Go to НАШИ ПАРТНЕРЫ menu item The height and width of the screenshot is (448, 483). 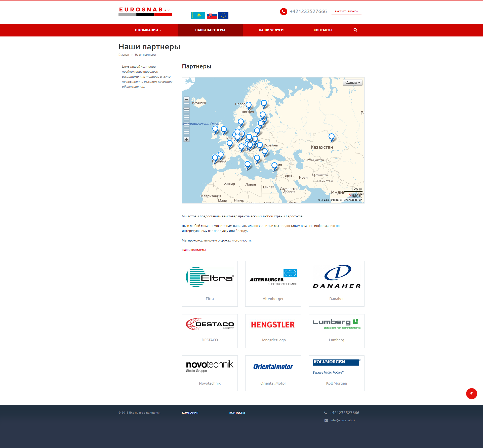click(x=210, y=30)
